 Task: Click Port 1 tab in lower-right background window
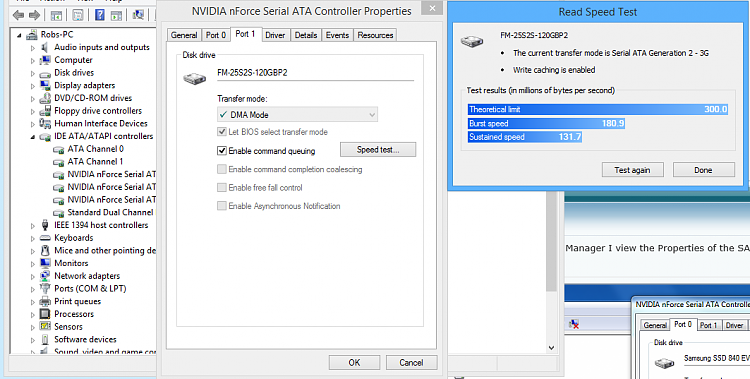tap(709, 325)
